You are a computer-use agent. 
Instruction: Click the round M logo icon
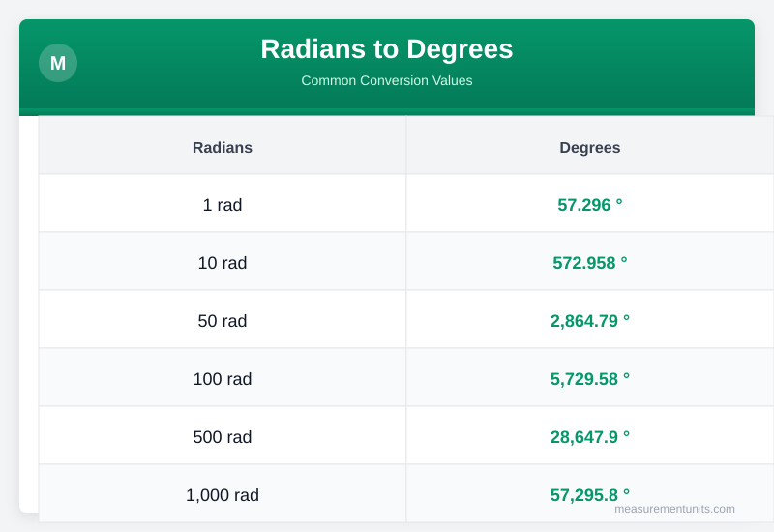(58, 63)
